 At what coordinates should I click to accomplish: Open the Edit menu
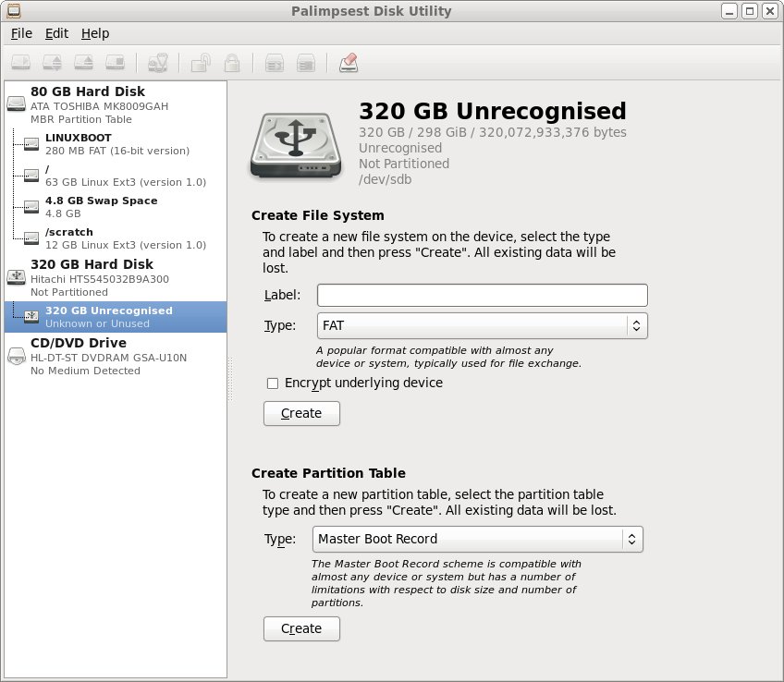click(x=56, y=33)
